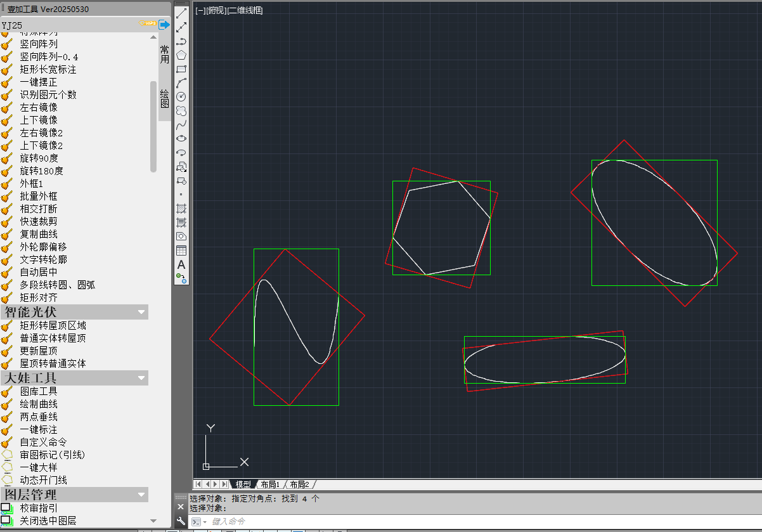This screenshot has width=762, height=532.
Task: Select the Construction Line tool
Action: (x=181, y=27)
